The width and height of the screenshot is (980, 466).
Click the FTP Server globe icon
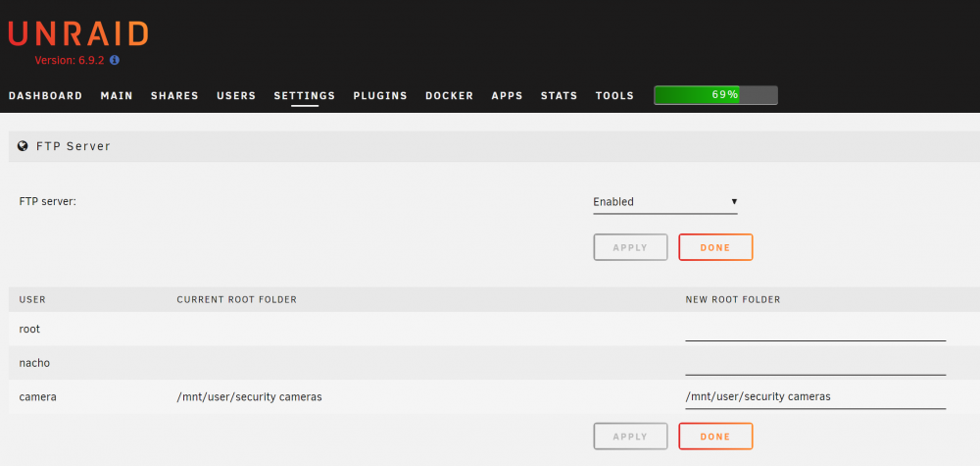tap(24, 146)
